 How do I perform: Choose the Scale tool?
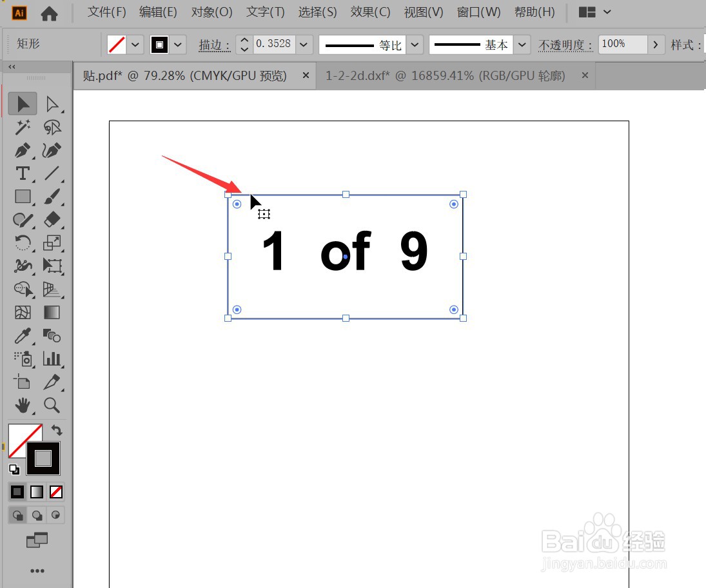coord(52,243)
